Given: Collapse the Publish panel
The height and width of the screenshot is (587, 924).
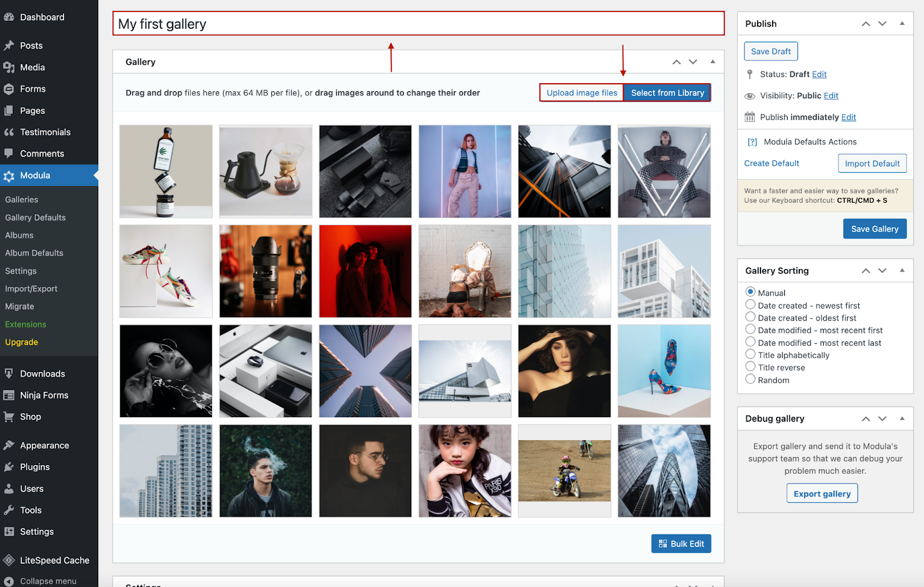Looking at the screenshot, I should coord(902,24).
